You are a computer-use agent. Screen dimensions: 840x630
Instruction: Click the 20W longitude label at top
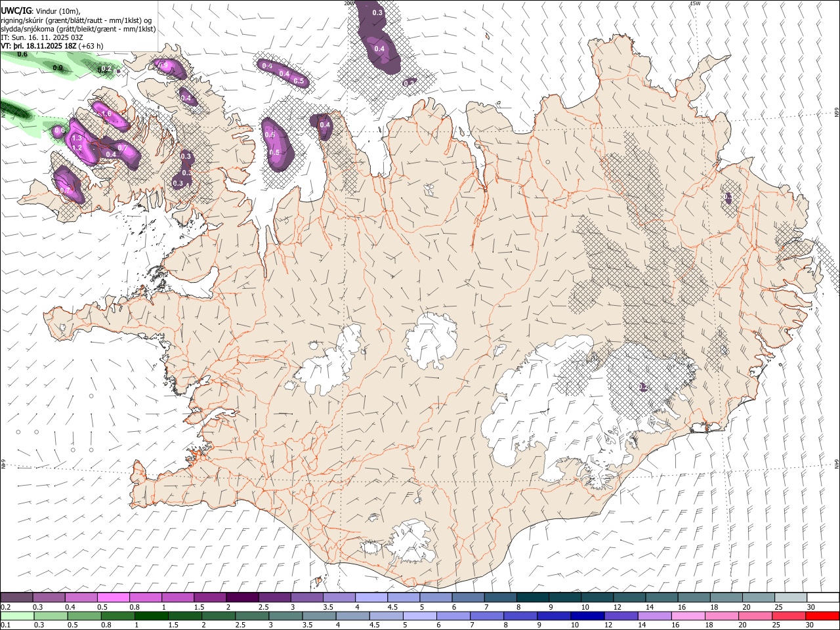click(348, 3)
